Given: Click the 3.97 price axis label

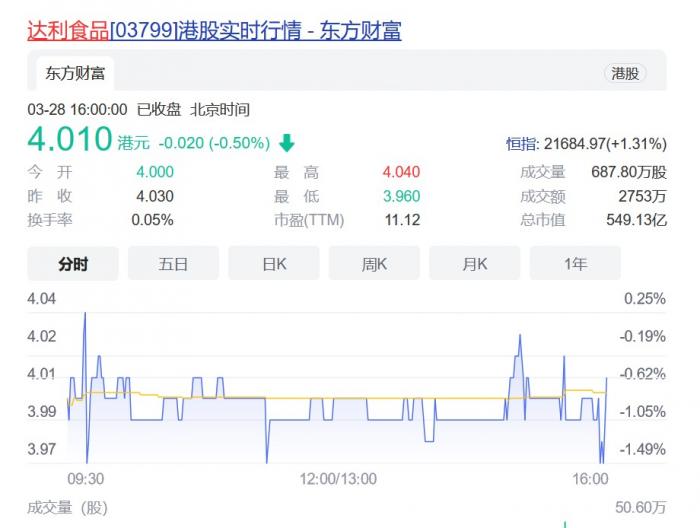Looking at the screenshot, I should coord(42,449).
